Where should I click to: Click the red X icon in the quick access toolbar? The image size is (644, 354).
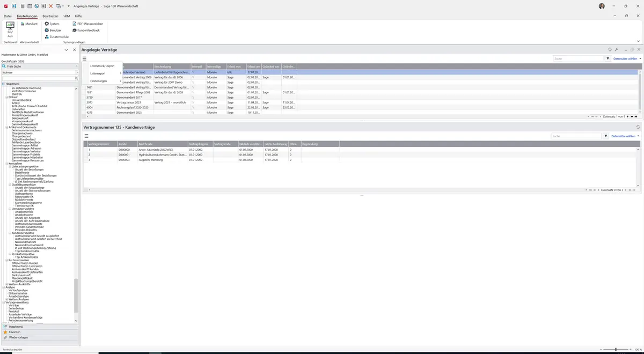(x=51, y=6)
